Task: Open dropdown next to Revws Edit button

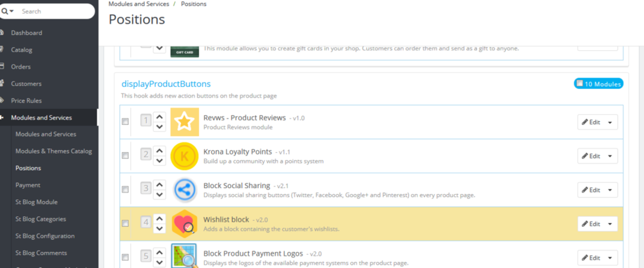Action: pos(609,122)
